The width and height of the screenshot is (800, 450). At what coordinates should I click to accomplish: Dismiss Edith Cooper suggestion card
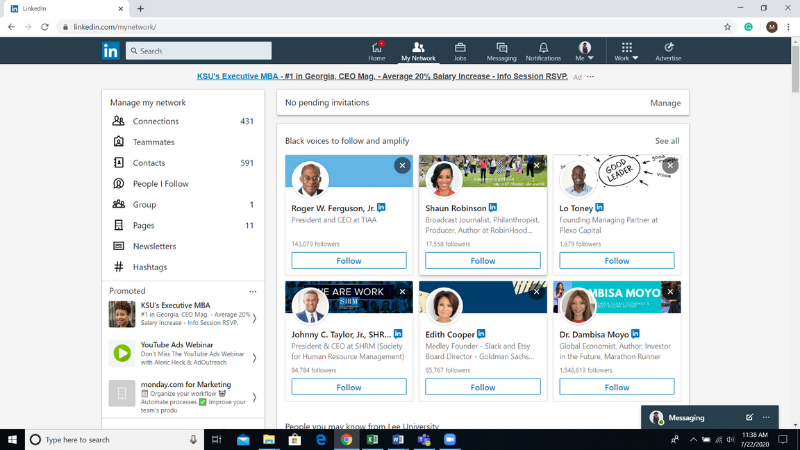(536, 292)
